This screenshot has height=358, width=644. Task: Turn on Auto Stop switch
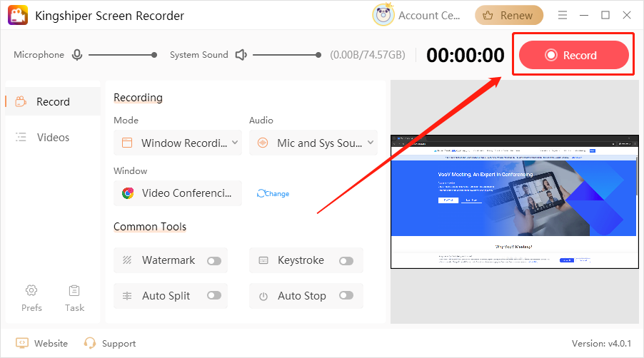point(346,295)
